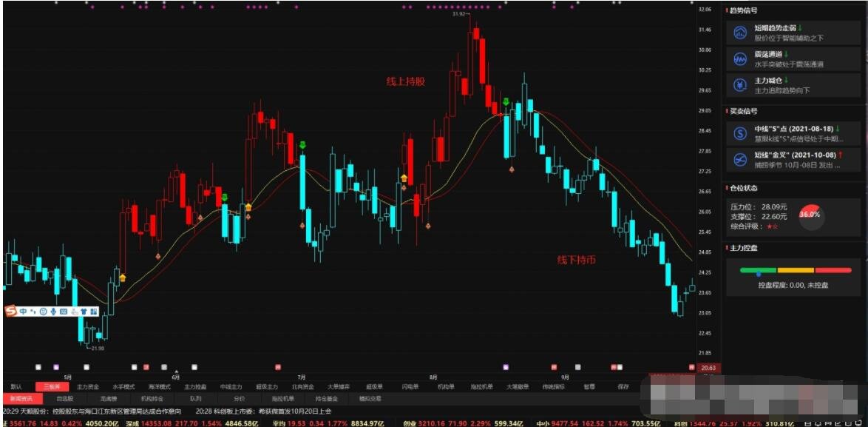The width and height of the screenshot is (868, 427).
Task: Open the 大单博弈 tab
Action: (x=338, y=386)
